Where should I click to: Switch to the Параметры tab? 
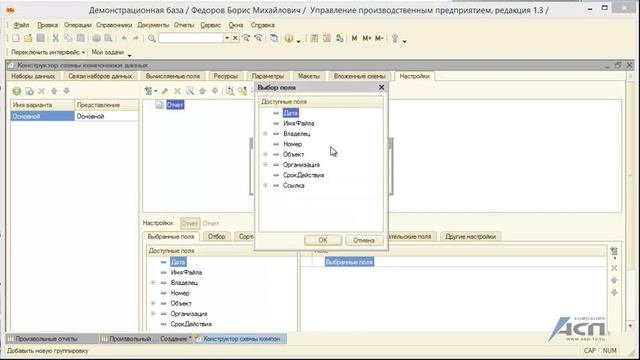[x=268, y=76]
